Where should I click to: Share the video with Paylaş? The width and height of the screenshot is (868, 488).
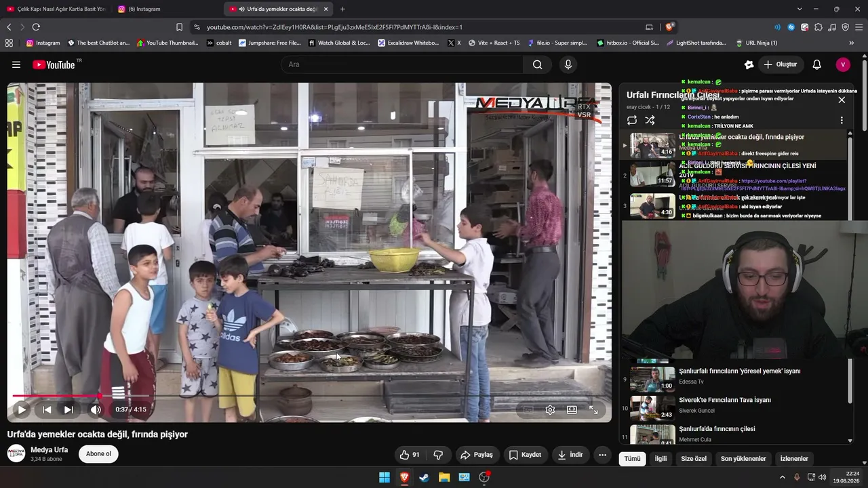477,455
